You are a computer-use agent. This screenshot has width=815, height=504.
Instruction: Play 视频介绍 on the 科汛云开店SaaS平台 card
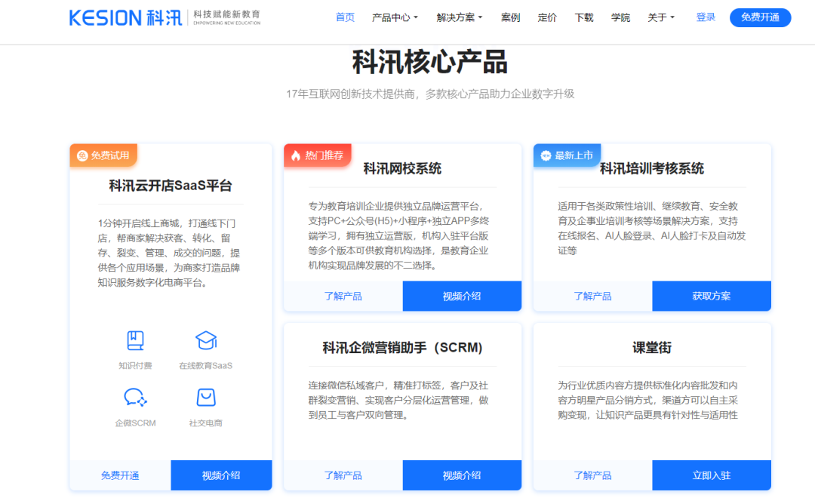click(221, 475)
